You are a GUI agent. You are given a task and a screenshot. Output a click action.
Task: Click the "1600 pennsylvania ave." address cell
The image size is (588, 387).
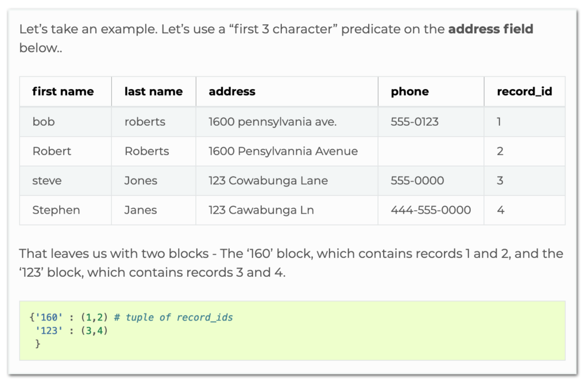[x=273, y=122]
